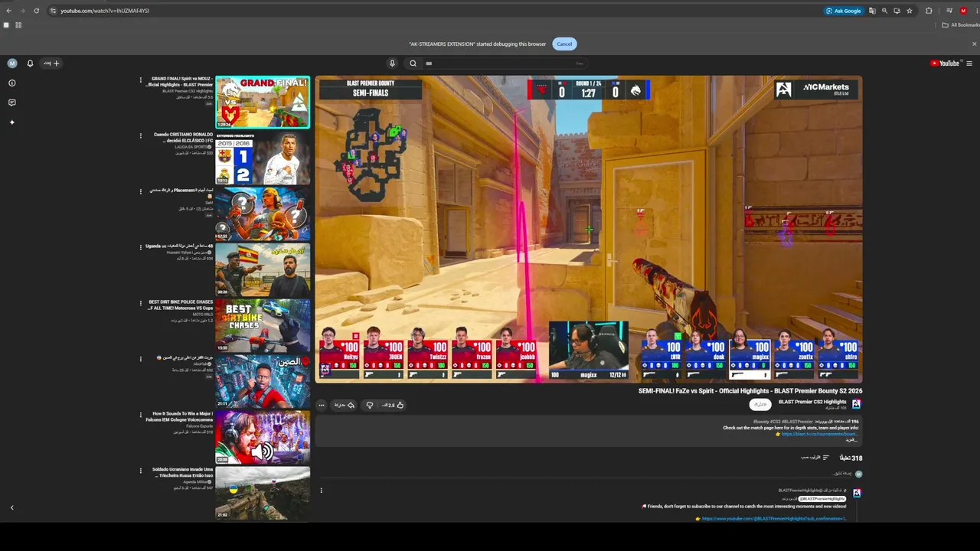Share the video
This screenshot has width=980, height=551.
[345, 405]
